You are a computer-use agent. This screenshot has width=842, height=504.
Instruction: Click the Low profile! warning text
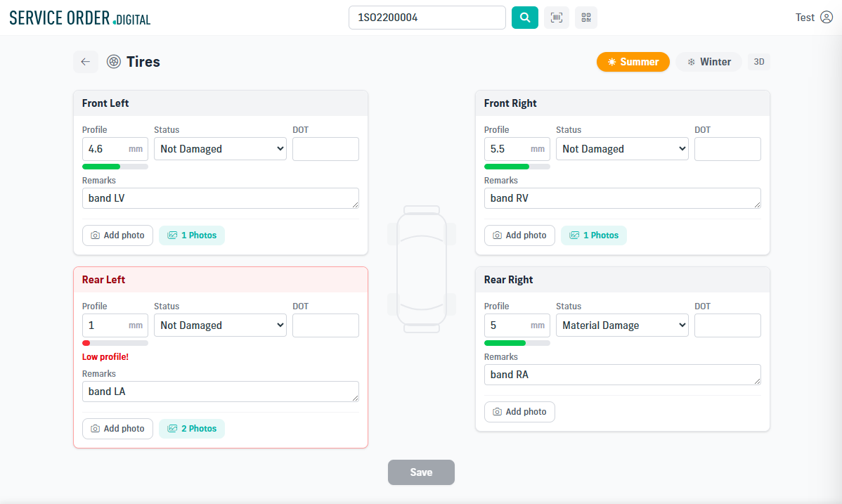pyautogui.click(x=105, y=357)
